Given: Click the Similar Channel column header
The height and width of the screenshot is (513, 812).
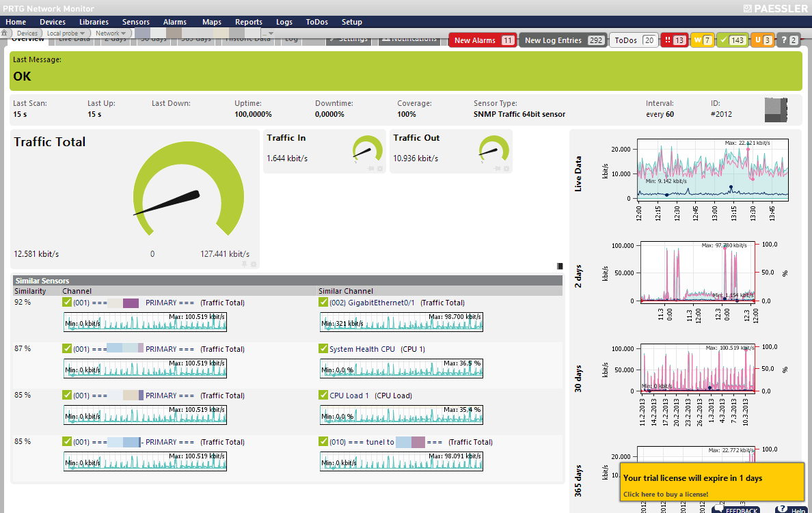Looking at the screenshot, I should pos(345,291).
